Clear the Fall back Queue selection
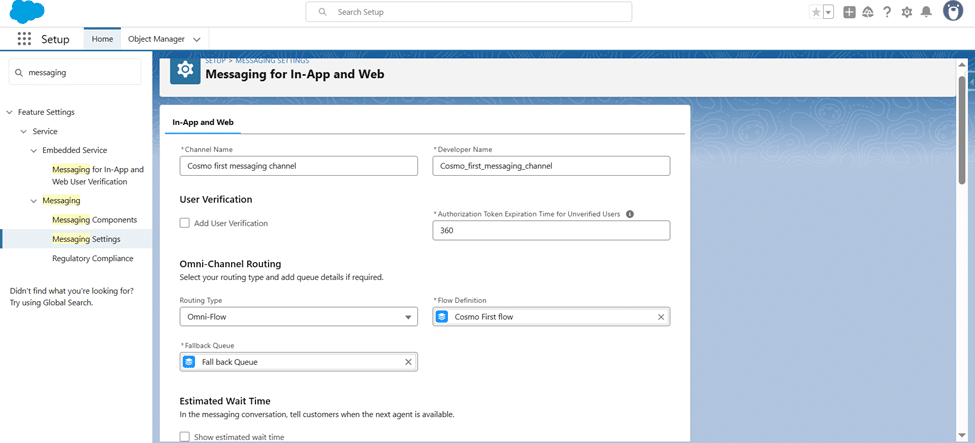The height and width of the screenshot is (443, 975). [x=409, y=362]
